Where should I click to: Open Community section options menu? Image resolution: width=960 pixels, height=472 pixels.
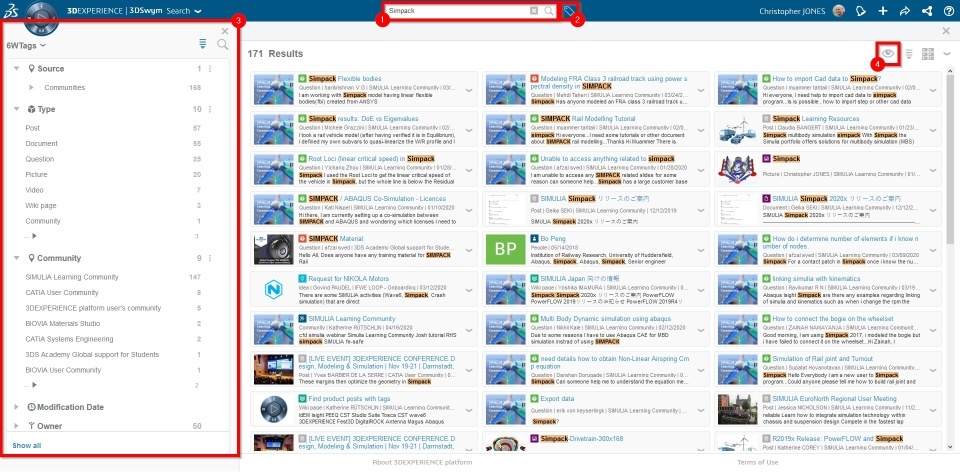tap(210, 258)
